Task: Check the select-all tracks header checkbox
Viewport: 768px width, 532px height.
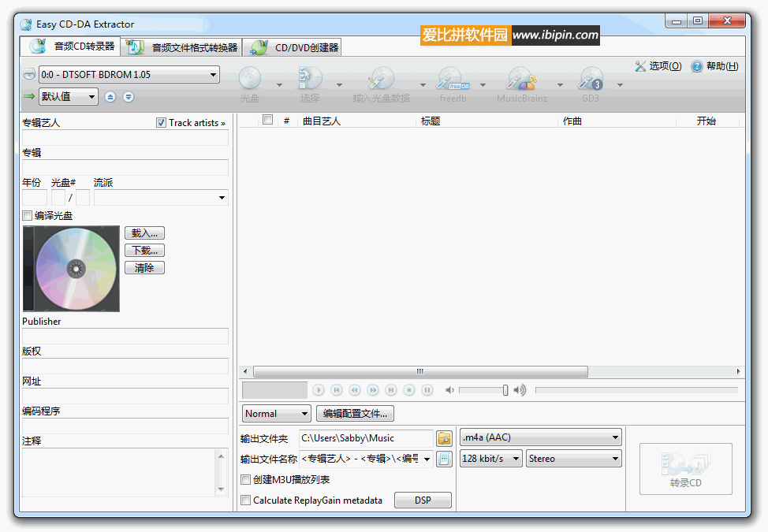Action: [267, 120]
